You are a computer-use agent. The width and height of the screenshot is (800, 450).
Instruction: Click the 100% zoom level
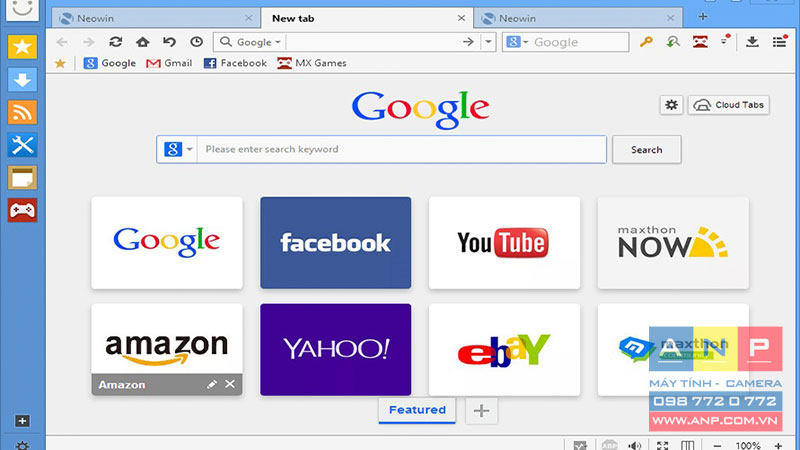pyautogui.click(x=748, y=446)
